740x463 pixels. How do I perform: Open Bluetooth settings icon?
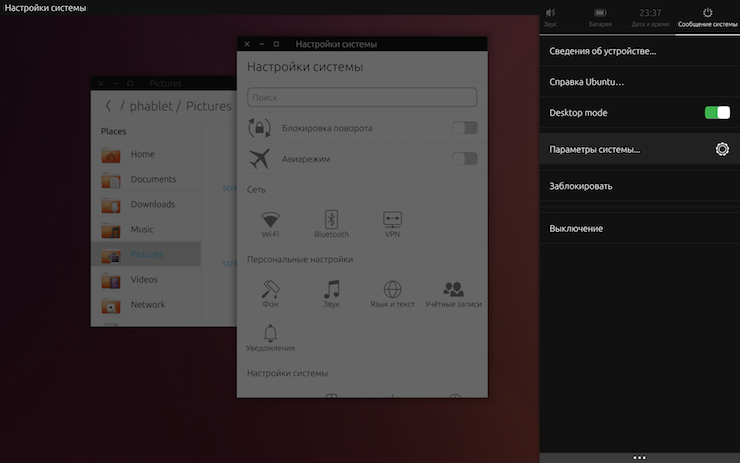(x=331, y=219)
